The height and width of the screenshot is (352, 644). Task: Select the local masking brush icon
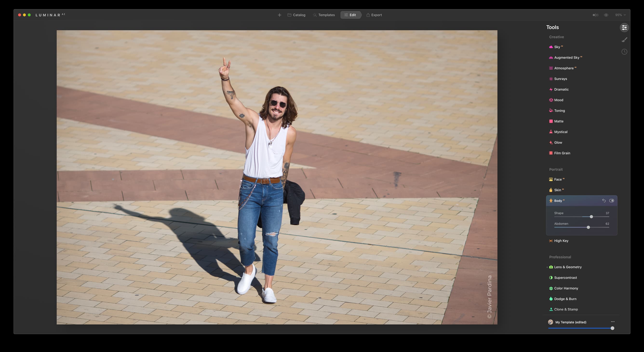(x=624, y=40)
